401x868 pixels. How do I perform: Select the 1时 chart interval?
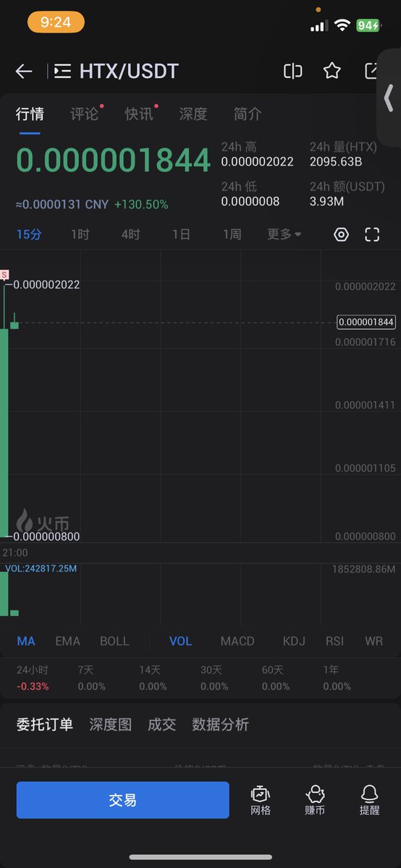pos(80,234)
